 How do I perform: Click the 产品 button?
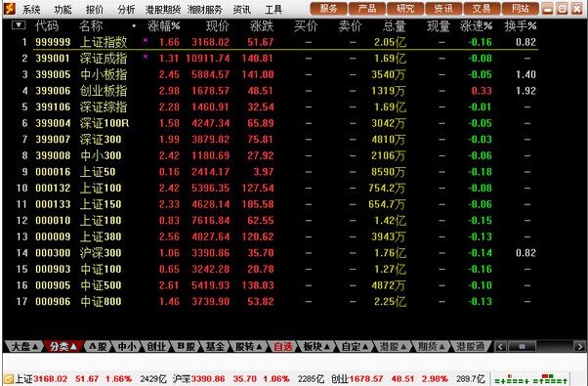pyautogui.click(x=367, y=8)
